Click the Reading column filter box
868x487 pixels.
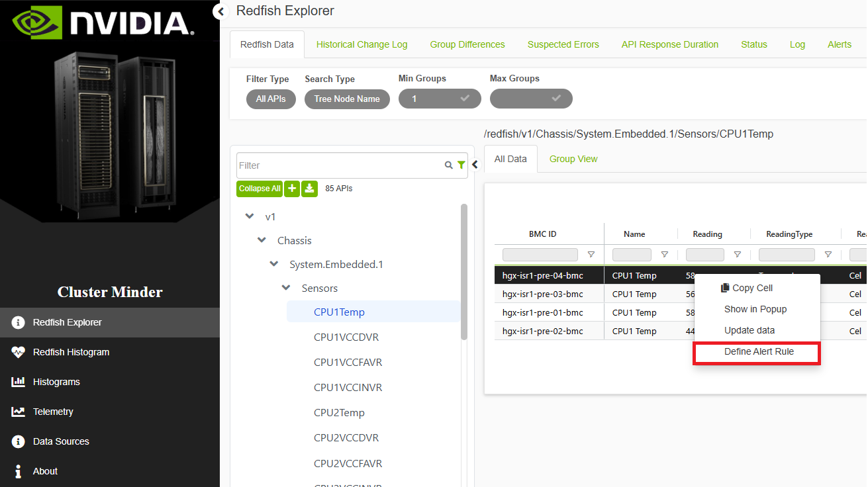[x=705, y=255]
